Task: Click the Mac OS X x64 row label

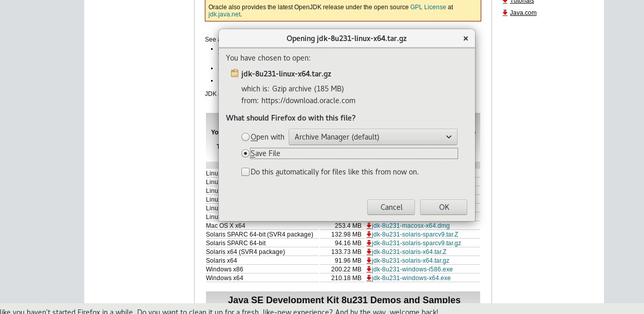Action: (225, 226)
